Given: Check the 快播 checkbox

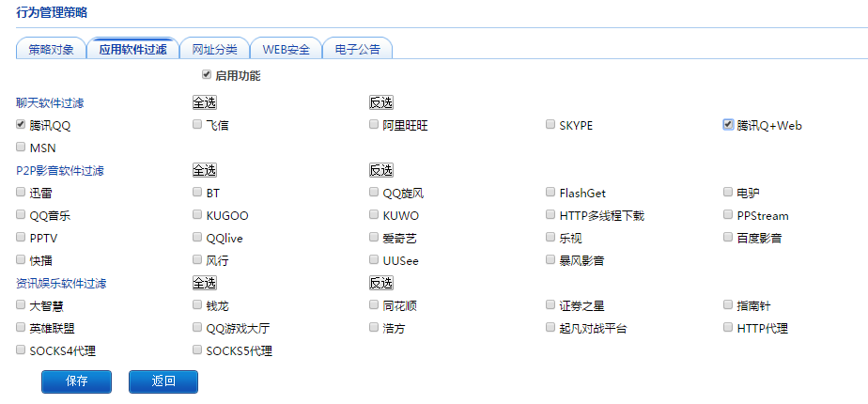Looking at the screenshot, I should [x=21, y=259].
